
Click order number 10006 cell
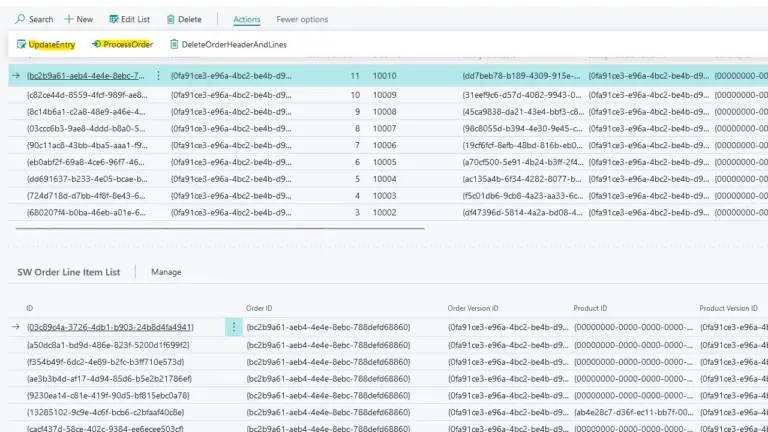(x=384, y=145)
